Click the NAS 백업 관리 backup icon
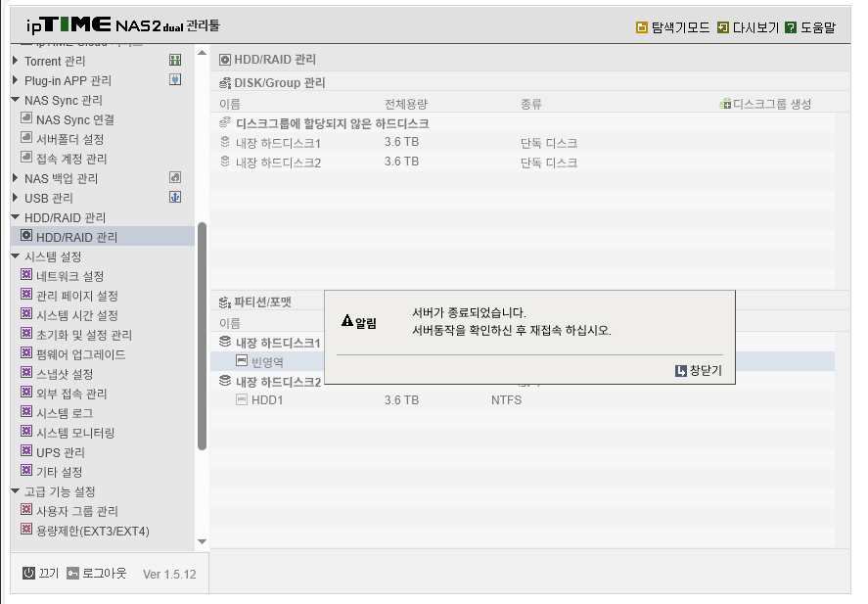The image size is (868, 604). pyautogui.click(x=175, y=178)
